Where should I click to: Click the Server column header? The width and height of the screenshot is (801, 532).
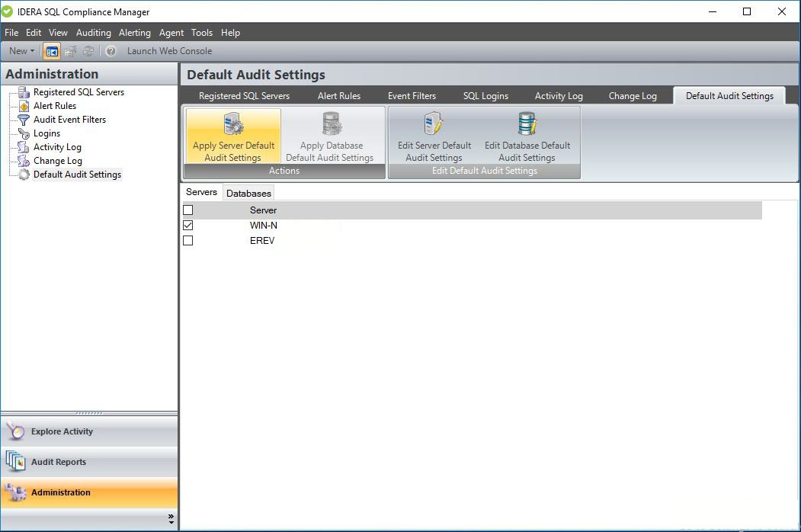pos(263,210)
